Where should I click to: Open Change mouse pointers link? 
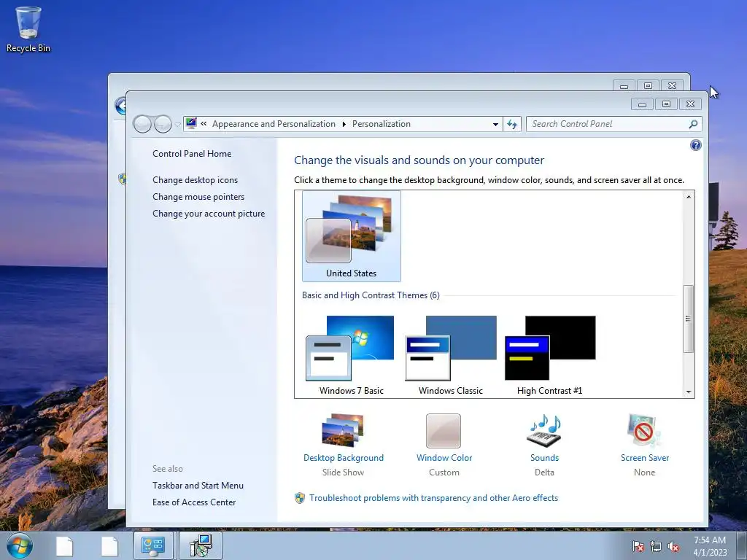[198, 197]
